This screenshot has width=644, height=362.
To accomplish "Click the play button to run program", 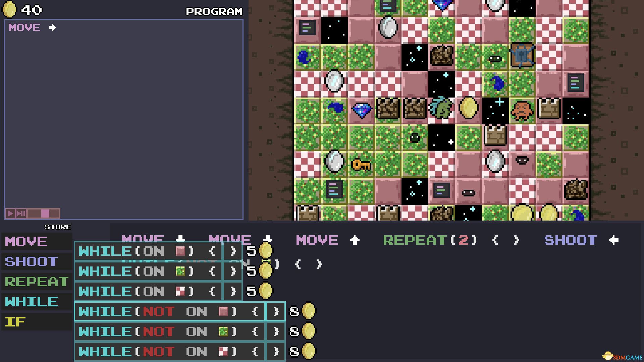I will 9,214.
